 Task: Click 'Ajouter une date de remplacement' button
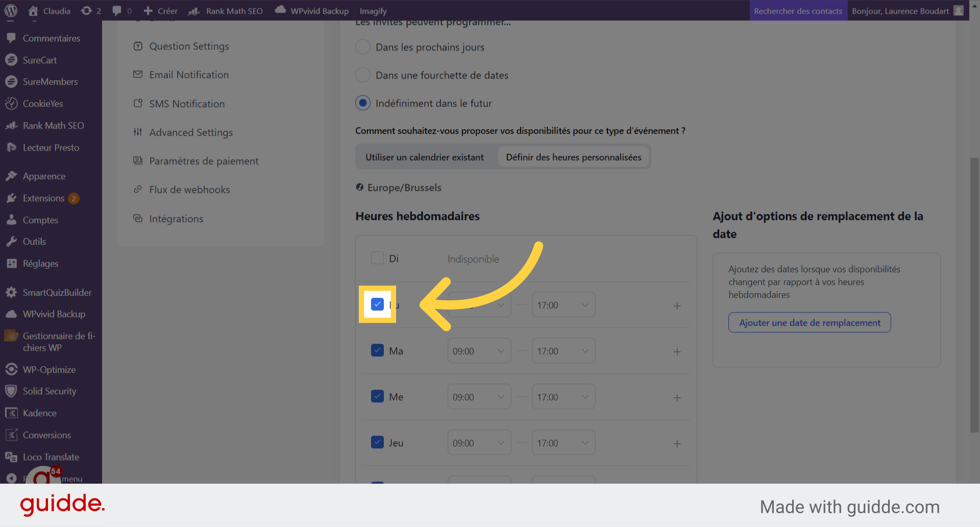pos(810,323)
